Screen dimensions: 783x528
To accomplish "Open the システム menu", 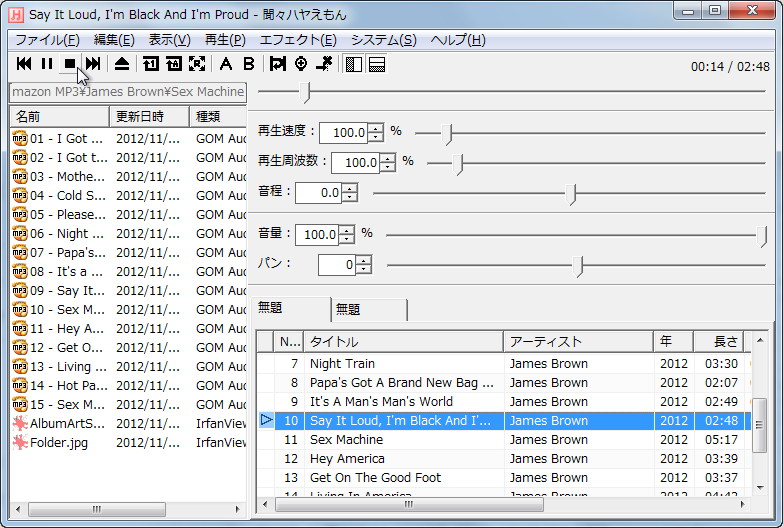I will [x=384, y=40].
